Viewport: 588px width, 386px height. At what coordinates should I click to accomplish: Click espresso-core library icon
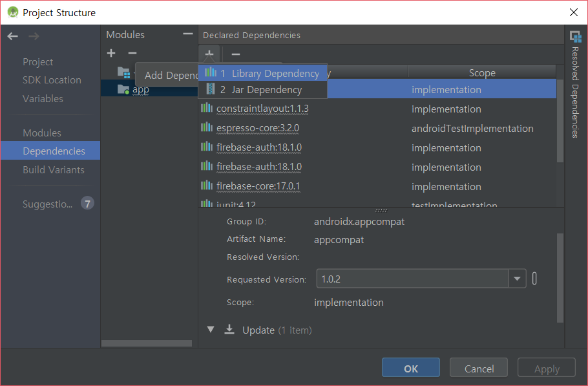[206, 127]
